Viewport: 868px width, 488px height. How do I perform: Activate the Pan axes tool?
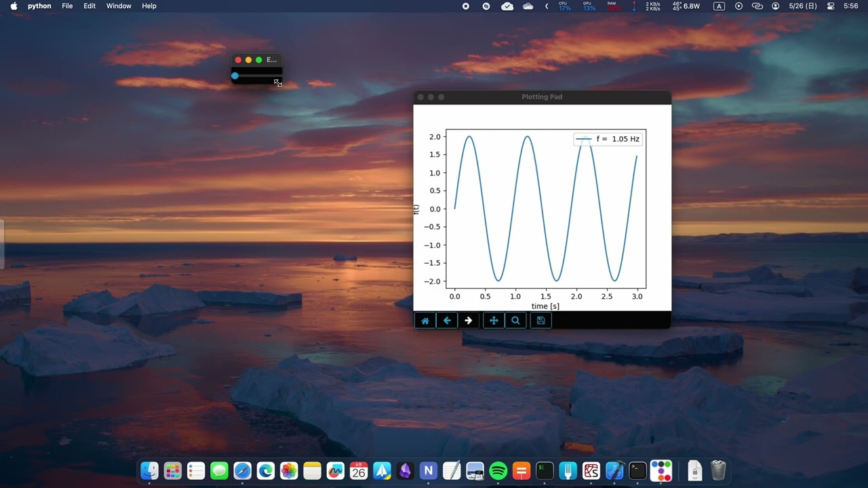494,321
